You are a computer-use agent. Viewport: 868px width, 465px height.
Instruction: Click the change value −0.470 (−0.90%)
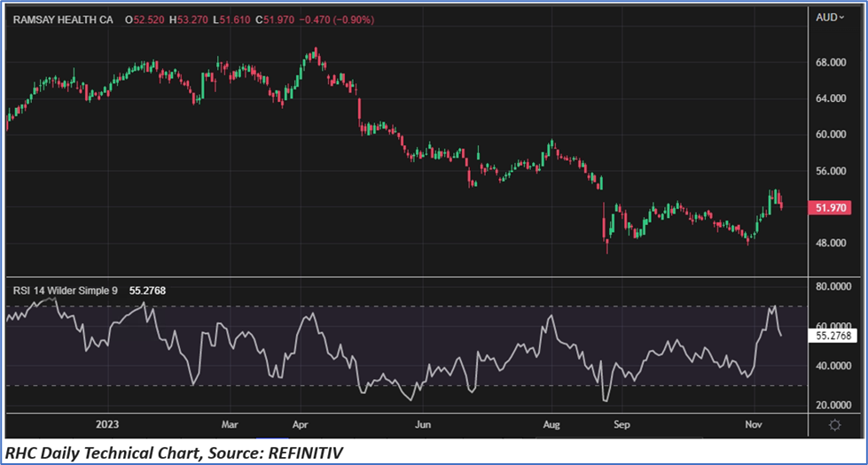337,19
